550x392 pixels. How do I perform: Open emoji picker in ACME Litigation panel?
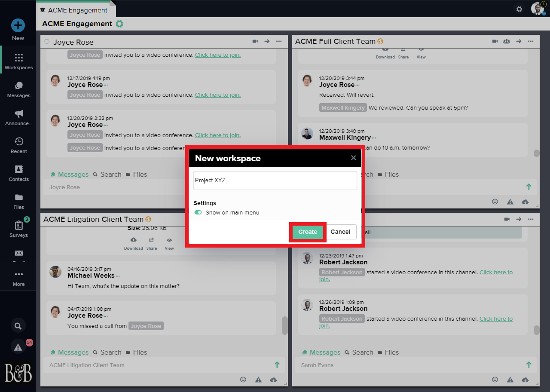[x=243, y=380]
